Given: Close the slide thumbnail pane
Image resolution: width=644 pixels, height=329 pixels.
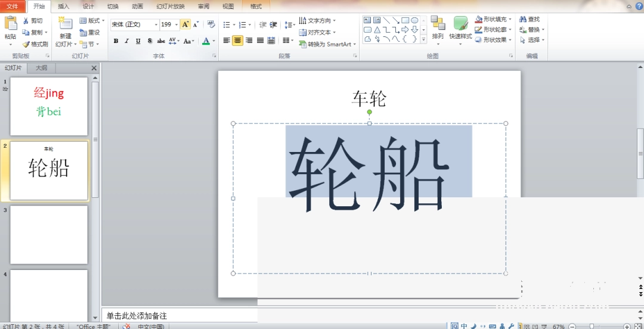Looking at the screenshot, I should coord(94,68).
